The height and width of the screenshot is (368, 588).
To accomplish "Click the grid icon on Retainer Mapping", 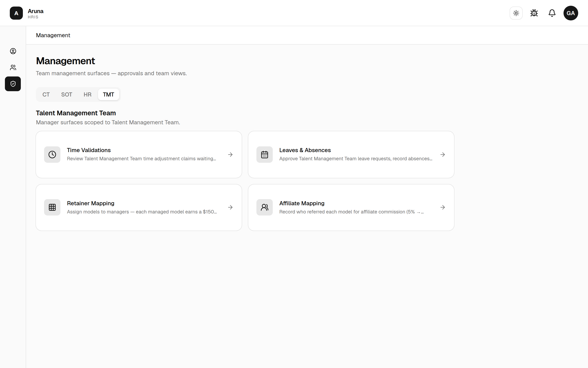I will [52, 207].
